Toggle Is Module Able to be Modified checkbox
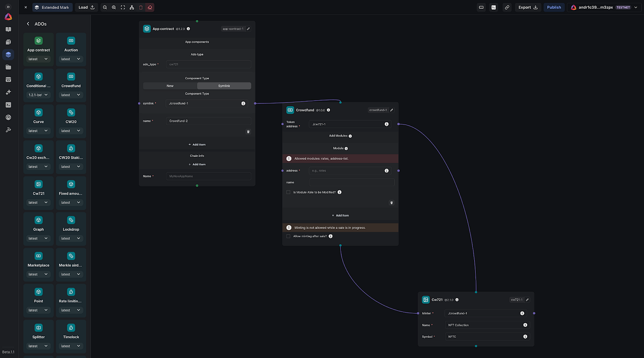Viewport: 644px width, 358px height. pos(288,192)
